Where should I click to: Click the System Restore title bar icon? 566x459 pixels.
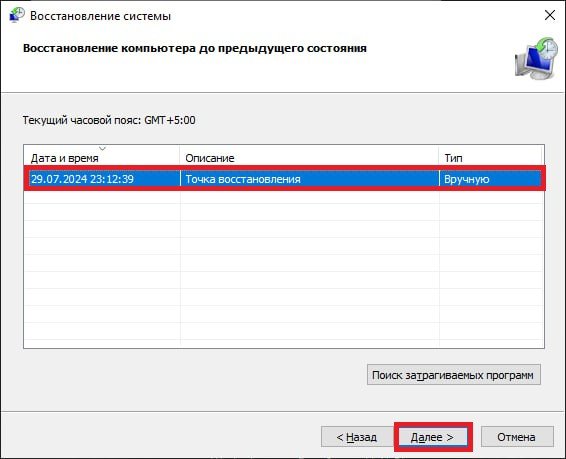coord(16,16)
